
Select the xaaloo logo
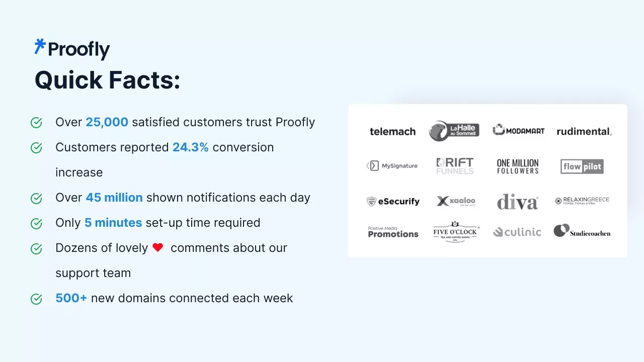click(x=456, y=202)
